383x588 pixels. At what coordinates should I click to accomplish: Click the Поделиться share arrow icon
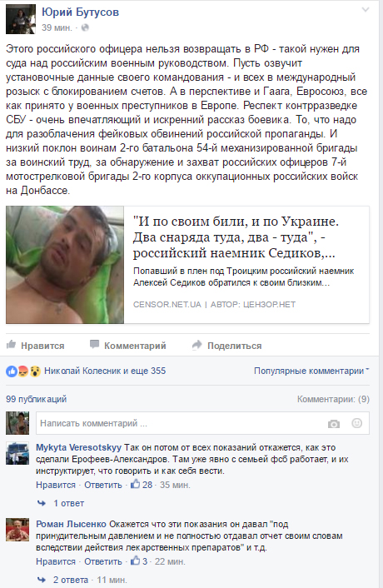coord(196,345)
